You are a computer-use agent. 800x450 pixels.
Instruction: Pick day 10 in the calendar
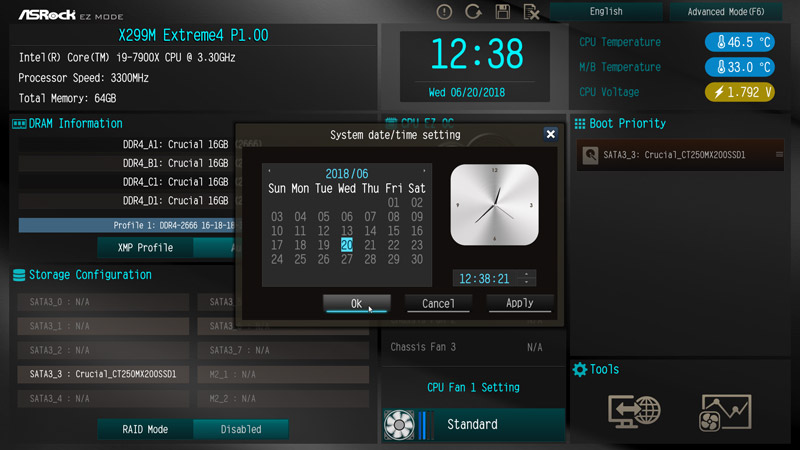[277, 231]
